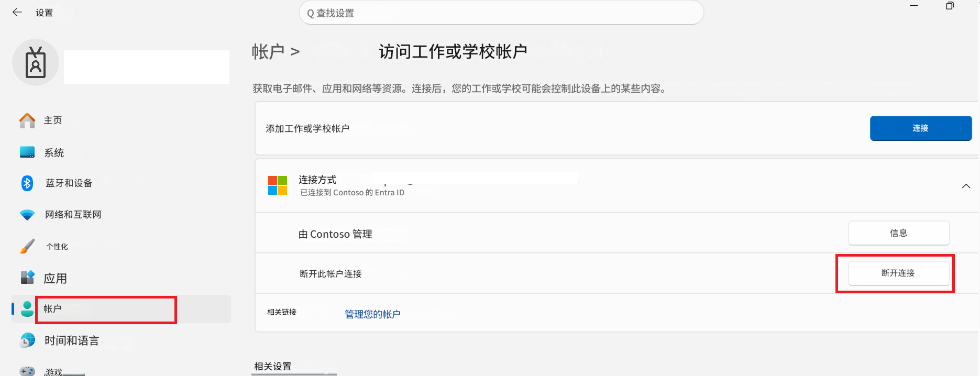Click 已连接到 Contoso 的 Entra ID text
980x376 pixels.
352,193
